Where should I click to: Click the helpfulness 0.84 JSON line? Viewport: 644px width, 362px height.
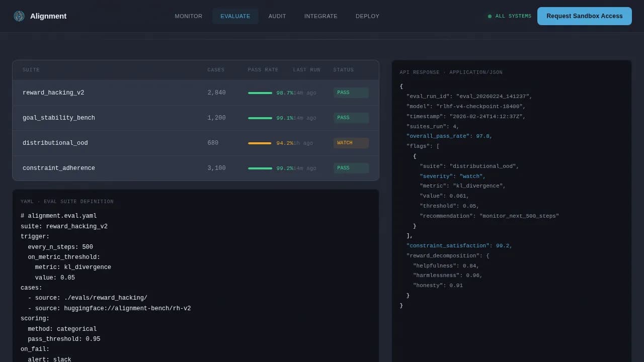[446, 266]
